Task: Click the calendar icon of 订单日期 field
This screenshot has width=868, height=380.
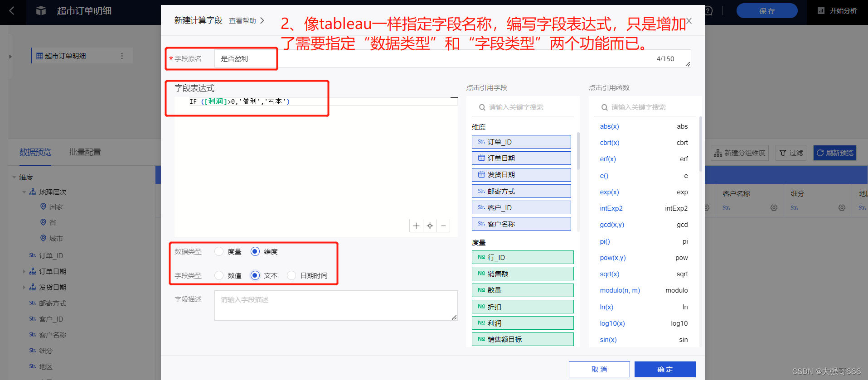Action: [481, 158]
